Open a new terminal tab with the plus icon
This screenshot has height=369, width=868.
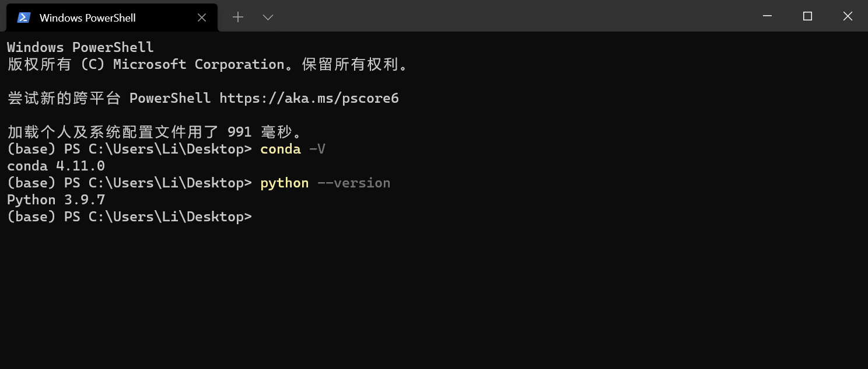[x=238, y=17]
